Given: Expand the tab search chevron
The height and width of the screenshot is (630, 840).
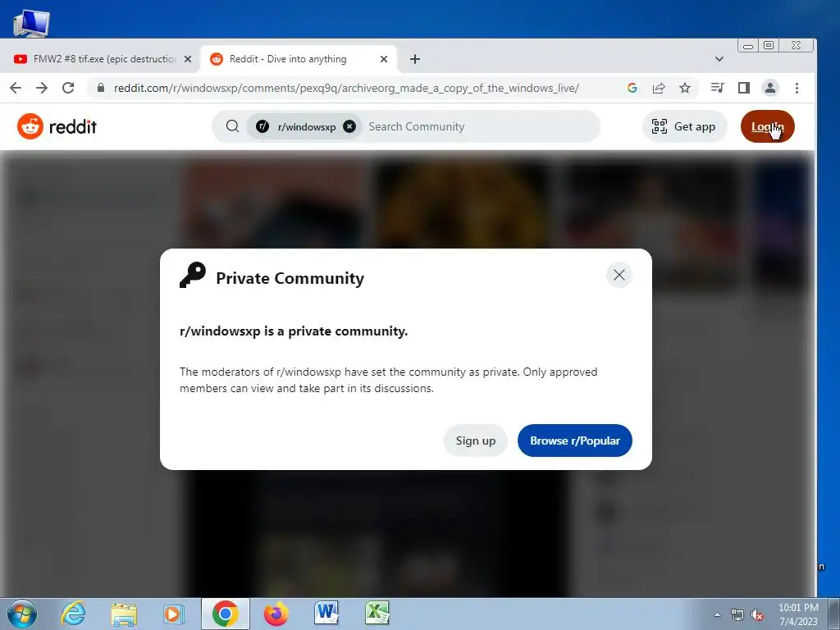Looking at the screenshot, I should click(719, 59).
